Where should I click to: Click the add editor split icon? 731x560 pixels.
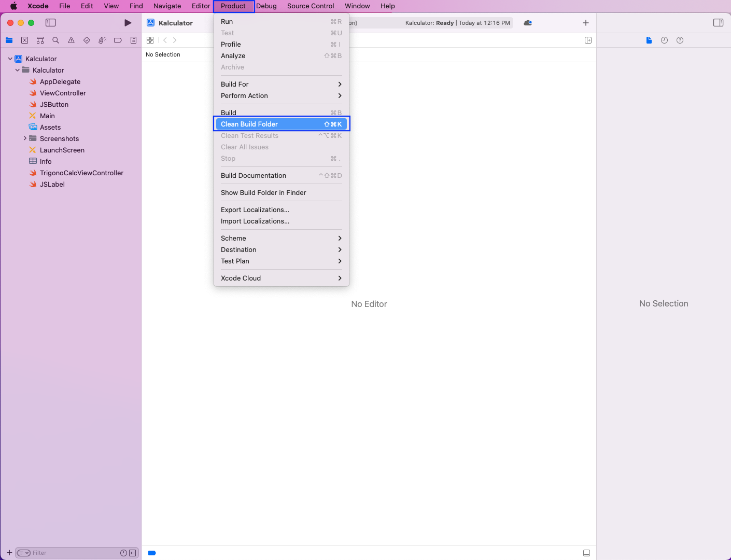click(588, 40)
